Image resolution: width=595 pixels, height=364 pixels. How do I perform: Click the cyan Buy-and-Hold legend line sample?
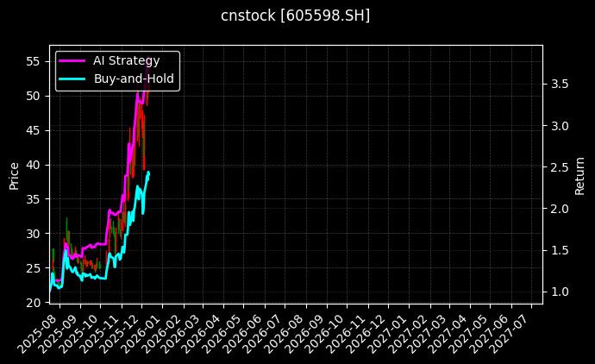tap(72, 78)
